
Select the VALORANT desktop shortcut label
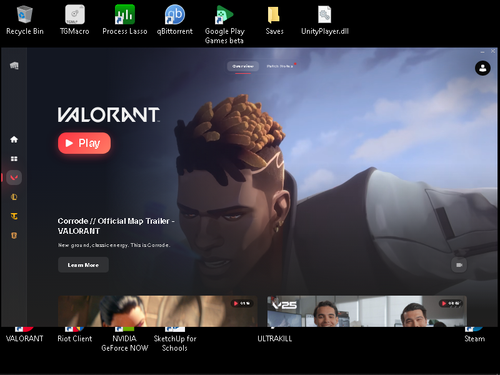click(x=25, y=338)
